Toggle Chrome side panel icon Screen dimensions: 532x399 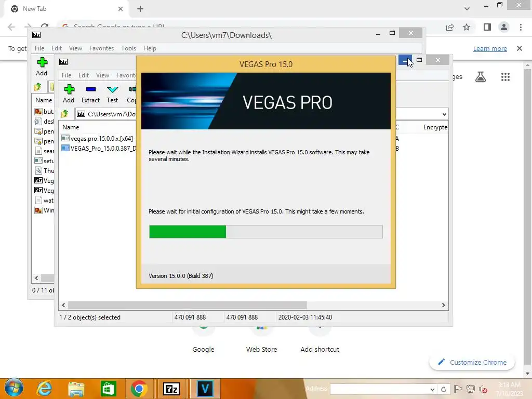coord(487,27)
